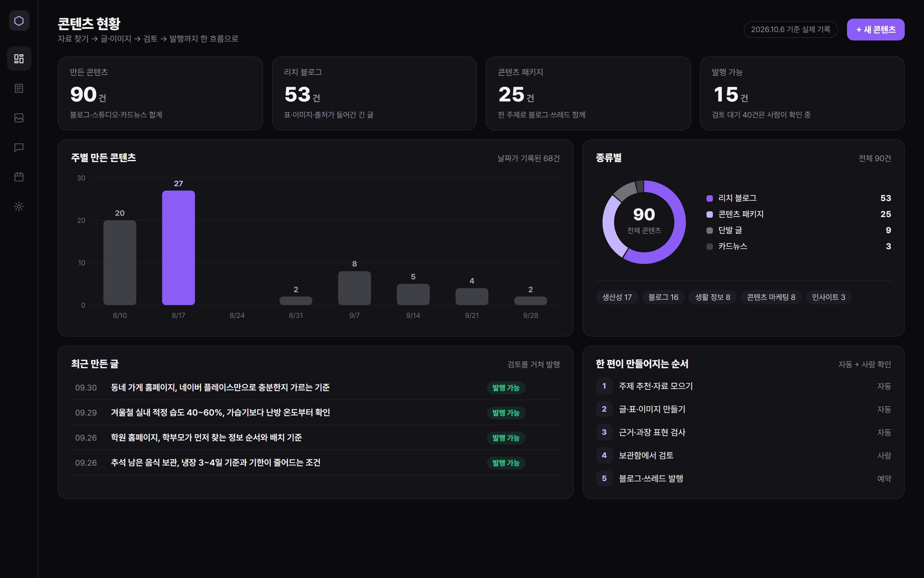
Task: Click the purple 8/17 bar with value 27
Action: (x=178, y=248)
